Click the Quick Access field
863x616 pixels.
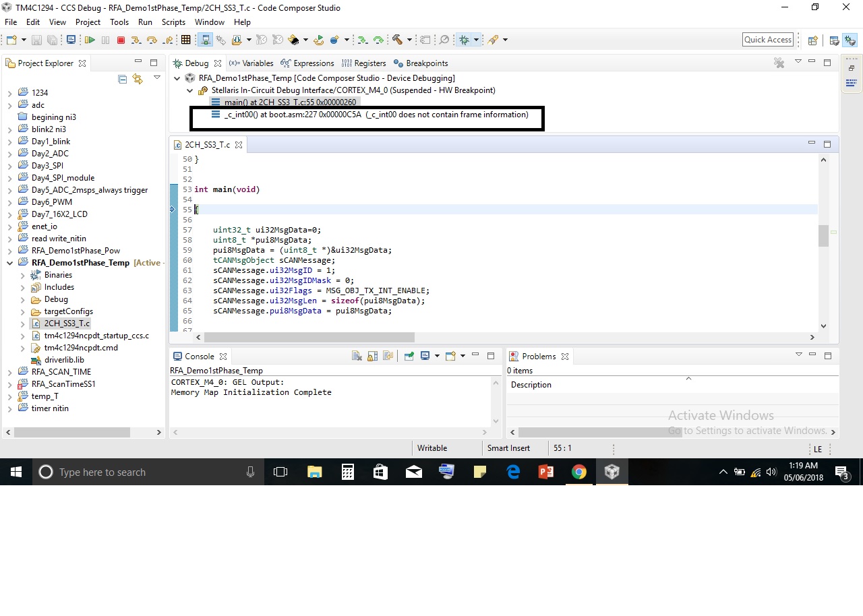point(768,40)
